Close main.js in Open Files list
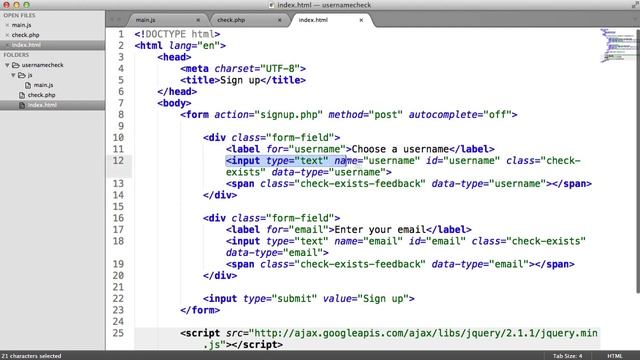This screenshot has height=360, width=640. (7, 25)
